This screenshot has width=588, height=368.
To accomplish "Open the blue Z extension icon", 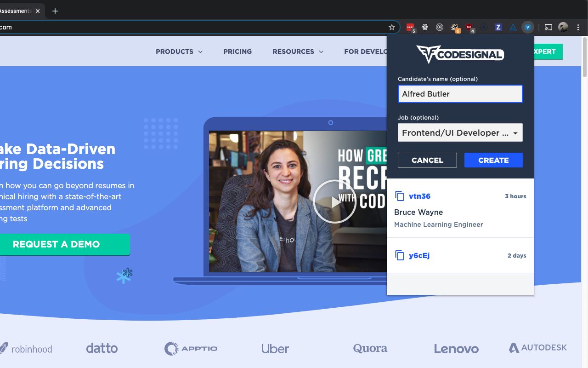I will click(x=498, y=27).
